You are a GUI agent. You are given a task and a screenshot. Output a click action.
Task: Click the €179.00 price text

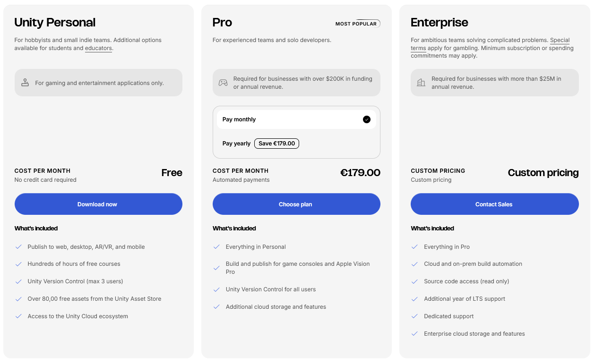tap(360, 173)
